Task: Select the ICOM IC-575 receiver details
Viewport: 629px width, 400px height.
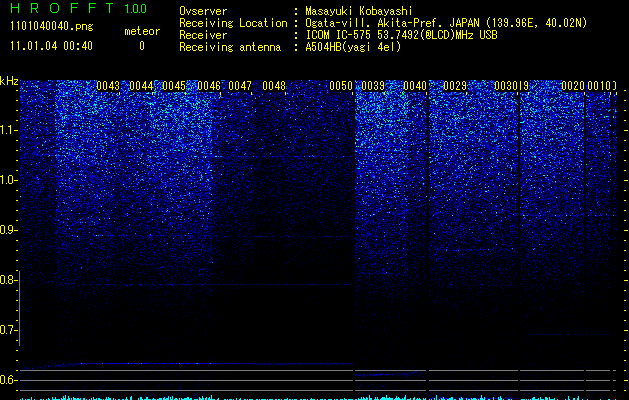Action: click(401, 35)
